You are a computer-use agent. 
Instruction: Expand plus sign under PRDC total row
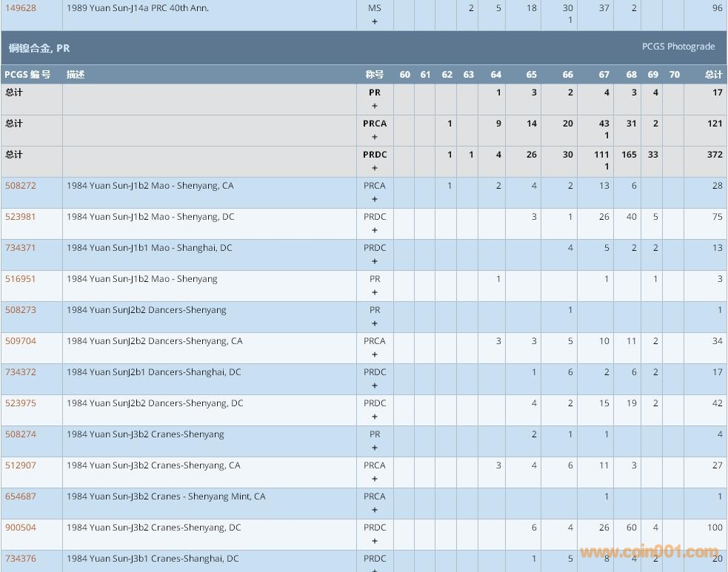374,168
